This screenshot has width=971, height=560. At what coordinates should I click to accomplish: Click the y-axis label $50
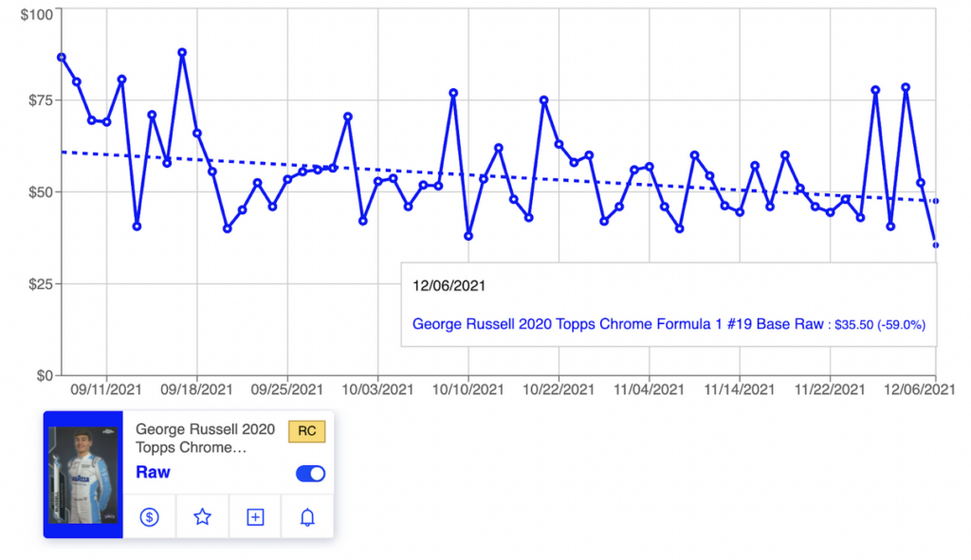point(41,192)
